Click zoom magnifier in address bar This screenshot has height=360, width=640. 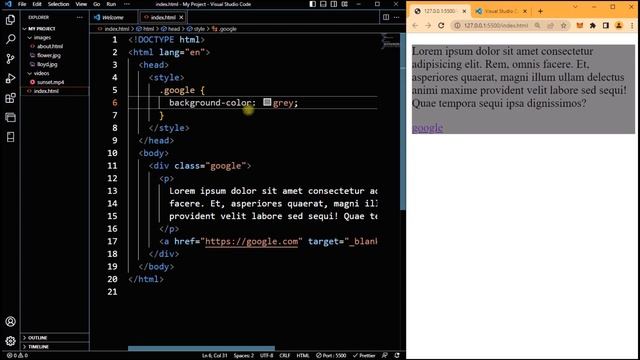(538, 25)
